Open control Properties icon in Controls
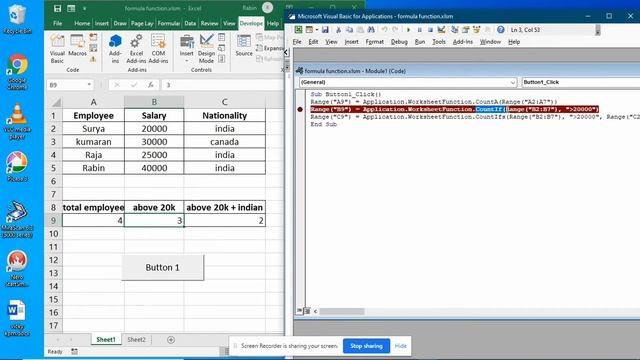This screenshot has height=360, width=640. 222,37
